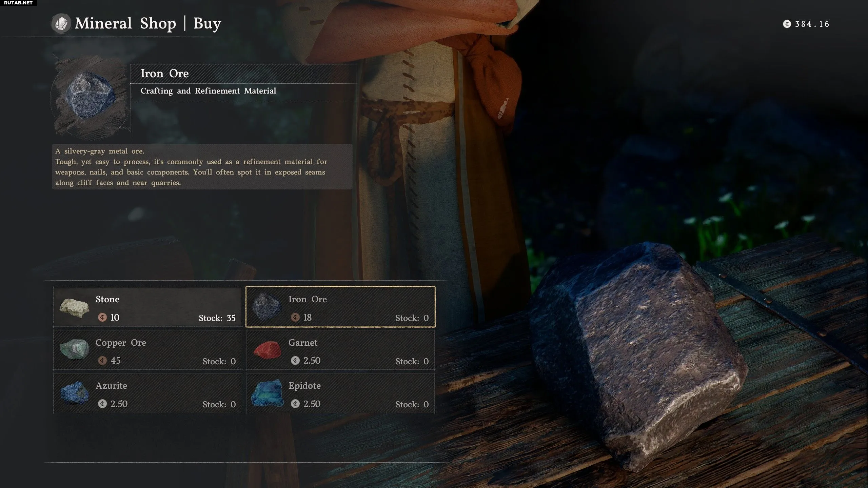Select the Stone entry with Stock 35
The image size is (868, 488).
[147, 307]
